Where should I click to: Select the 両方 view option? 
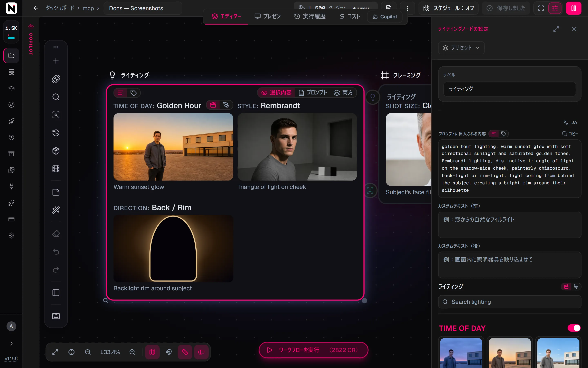[343, 92]
